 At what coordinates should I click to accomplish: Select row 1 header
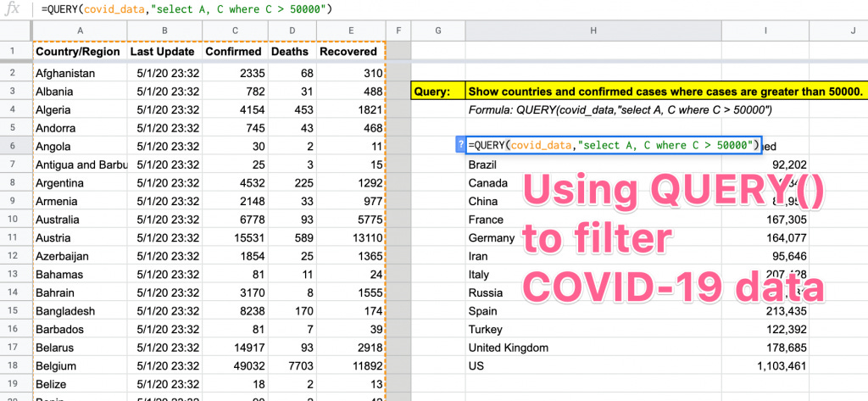click(16, 52)
